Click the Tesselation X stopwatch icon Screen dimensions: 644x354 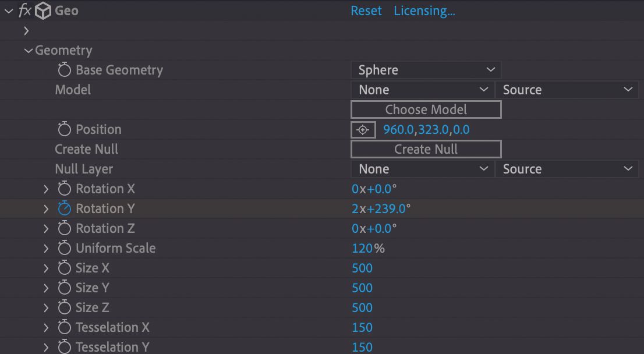tap(65, 327)
